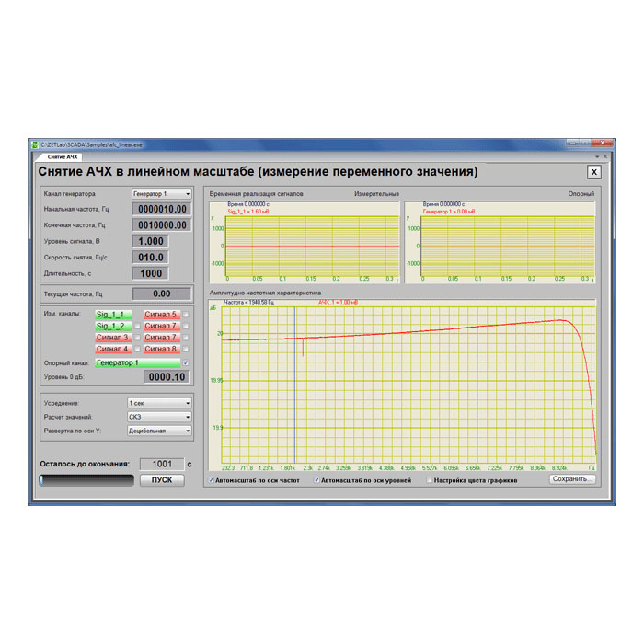Screen dimensions: 644x644
Task: Toggle Автомасштаб по оси уровней checkbox
Action: (x=316, y=480)
